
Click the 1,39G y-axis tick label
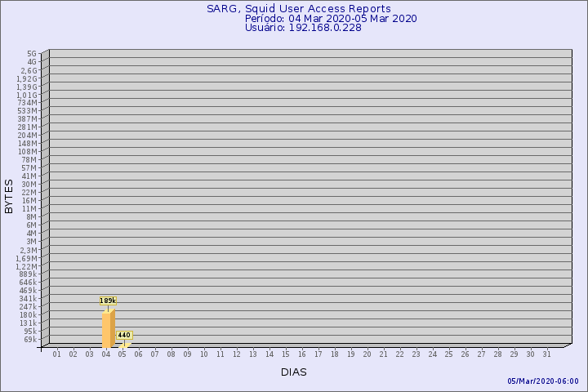click(28, 87)
